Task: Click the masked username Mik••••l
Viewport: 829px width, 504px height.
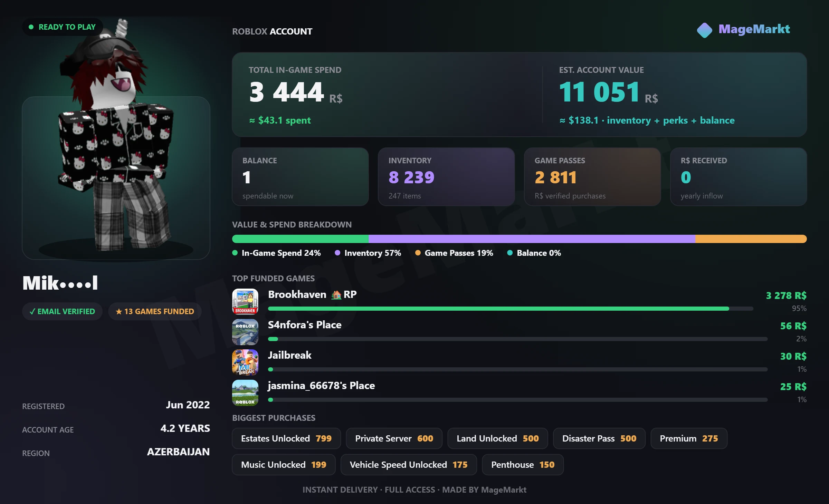Action: (x=60, y=283)
